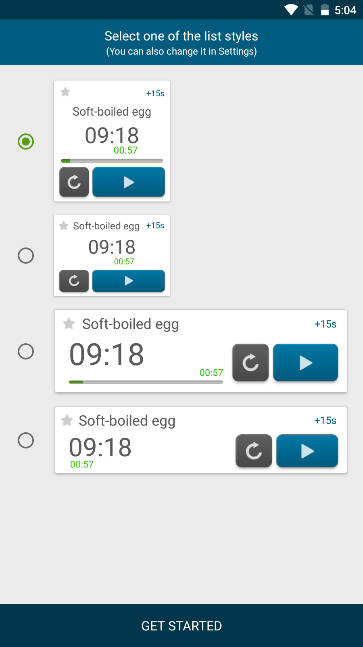This screenshot has width=363, height=647.
Task: Tap the favorite star in the first card
Action: [x=65, y=92]
